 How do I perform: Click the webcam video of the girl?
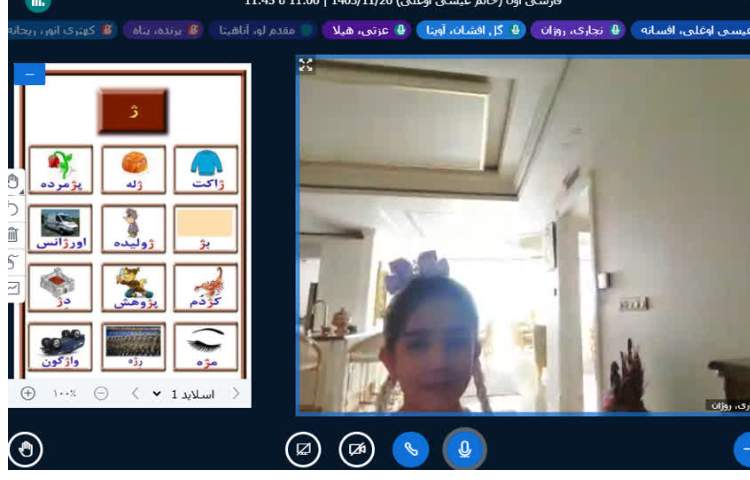523,235
